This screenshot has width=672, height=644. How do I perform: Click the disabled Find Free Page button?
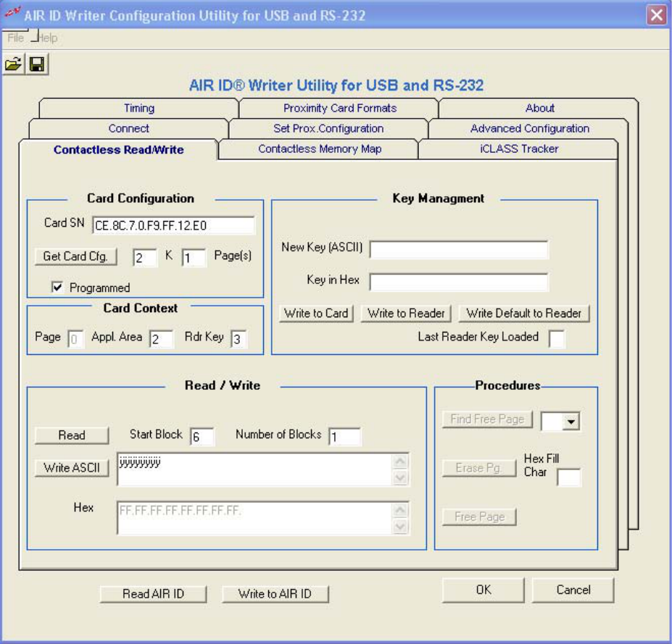[x=487, y=419]
